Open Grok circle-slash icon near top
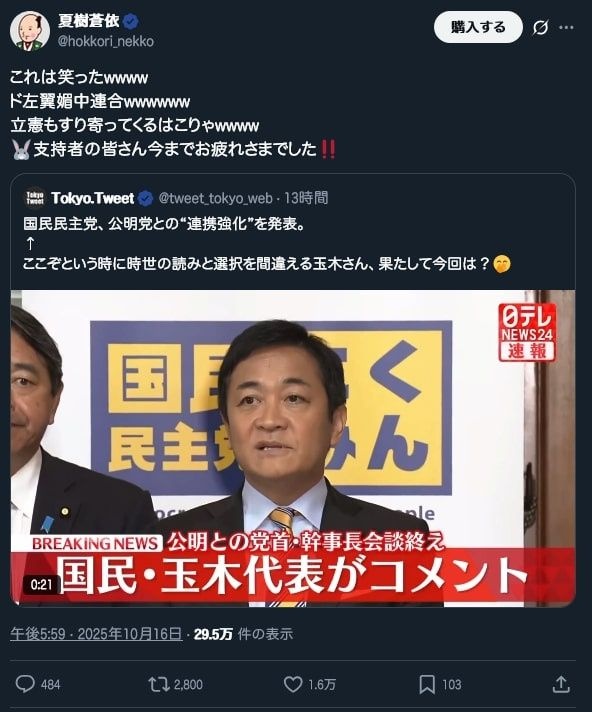Viewport: 592px width, 712px height. click(540, 28)
